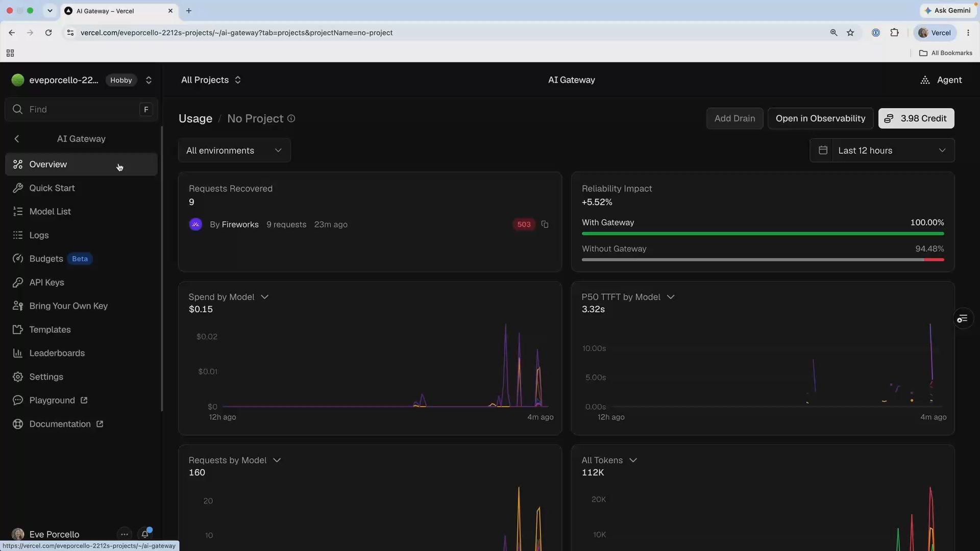The height and width of the screenshot is (551, 980).
Task: Focus the Find search field
Action: (x=81, y=110)
